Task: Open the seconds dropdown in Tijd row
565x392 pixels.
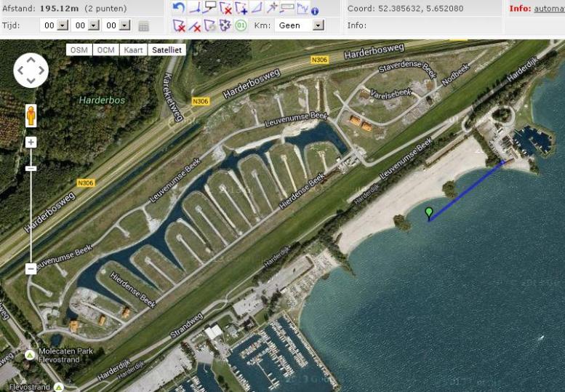Action: tap(124, 25)
